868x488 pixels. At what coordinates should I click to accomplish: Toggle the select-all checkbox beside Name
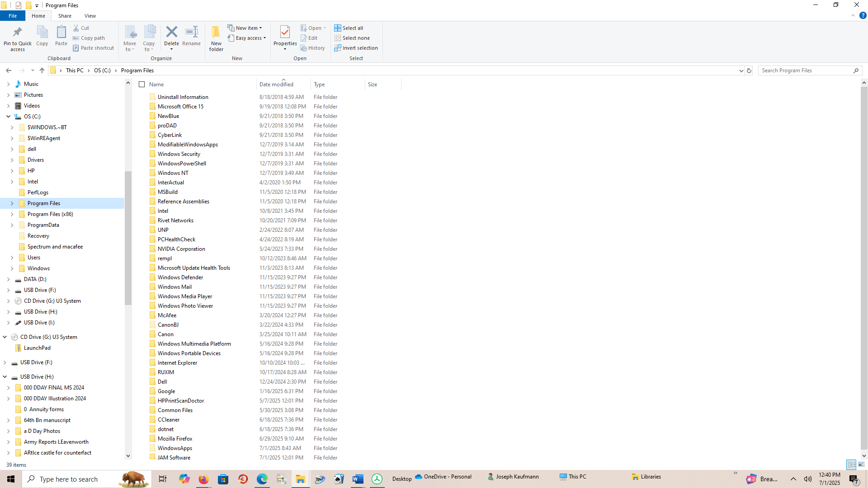click(142, 84)
